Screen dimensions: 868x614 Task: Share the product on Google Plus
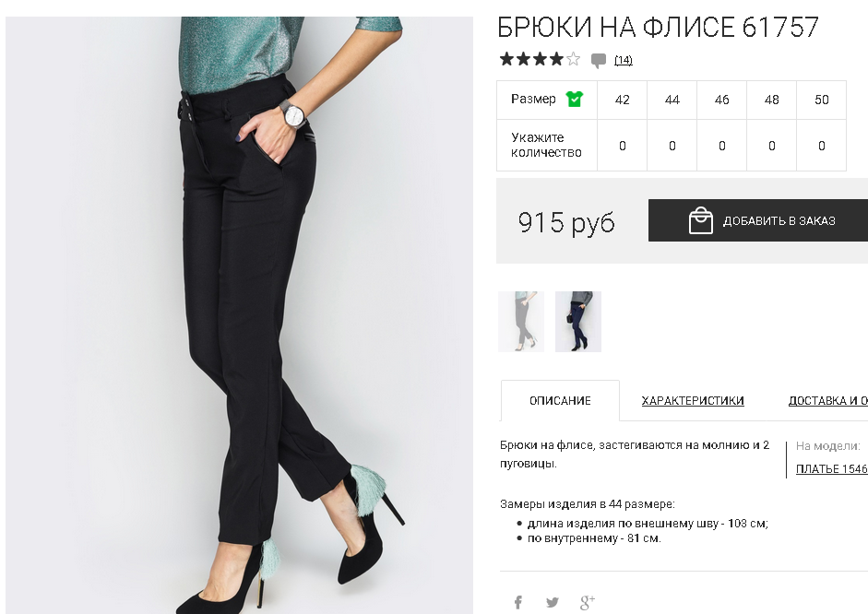[x=587, y=602]
